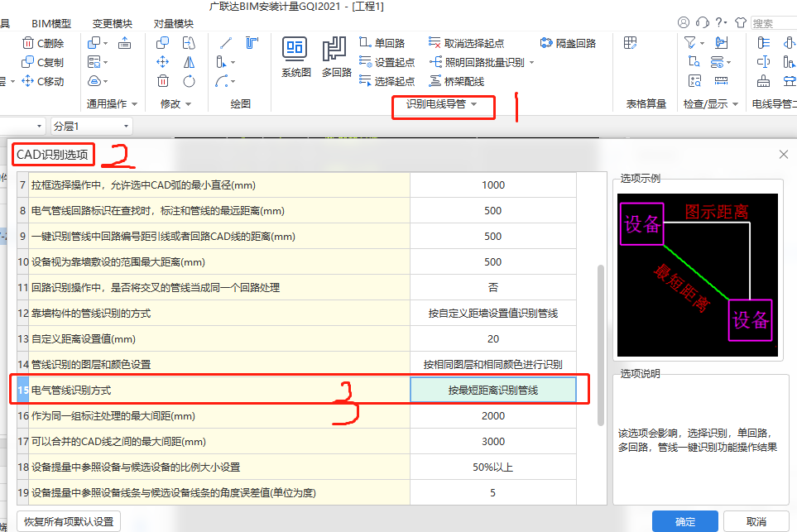Screen dimensions: 797x532
Task: Click the 照明回路批量识别 batch lighting recognition tool
Action: tap(477, 62)
